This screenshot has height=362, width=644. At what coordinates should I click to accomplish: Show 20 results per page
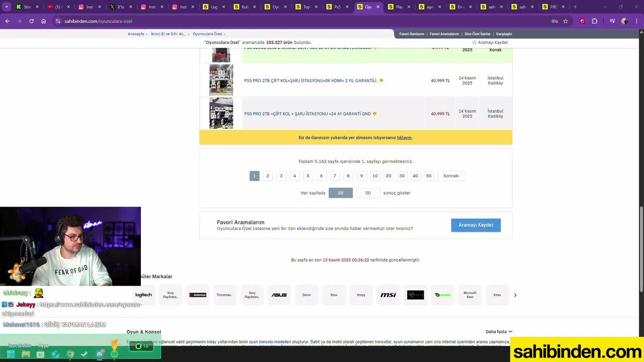tap(341, 193)
